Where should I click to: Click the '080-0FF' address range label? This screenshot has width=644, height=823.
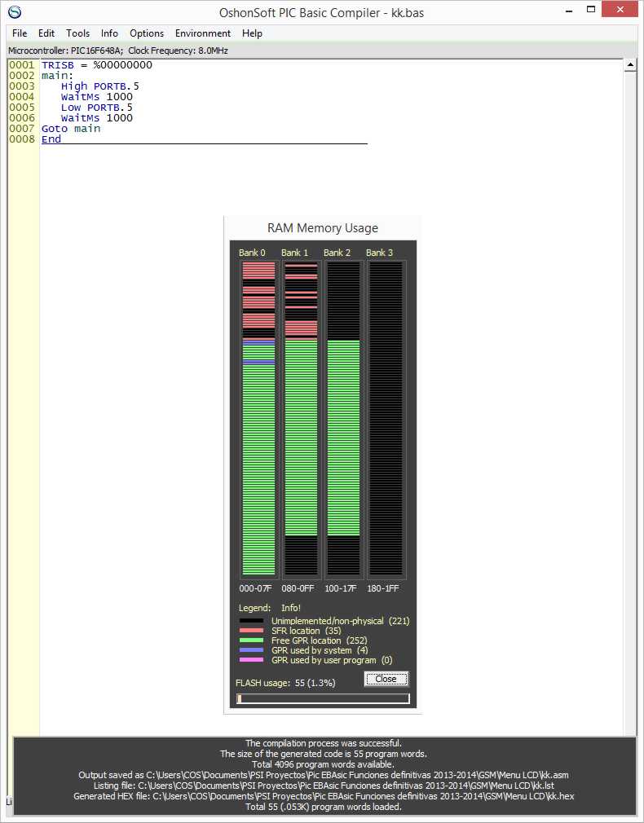(x=298, y=588)
